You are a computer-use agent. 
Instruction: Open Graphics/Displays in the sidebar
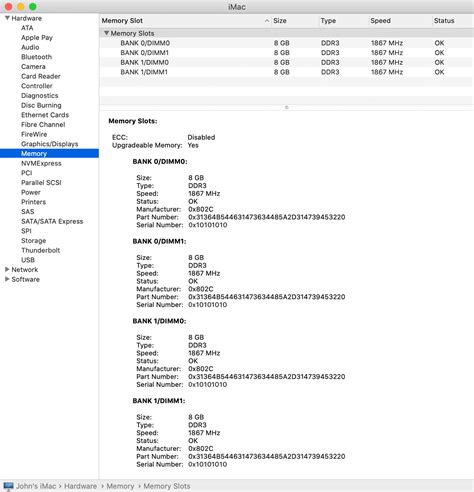pyautogui.click(x=49, y=144)
